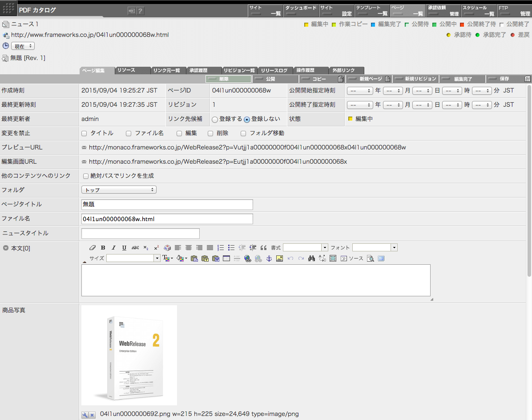Viewport: 532px width, 420px height.
Task: Click the Bold formatting icon
Action: pos(103,248)
